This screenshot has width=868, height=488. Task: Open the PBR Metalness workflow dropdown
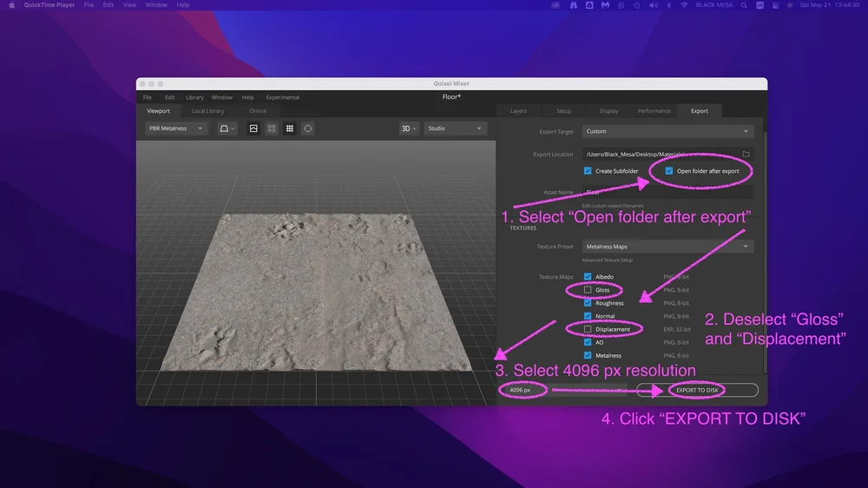[175, 129]
